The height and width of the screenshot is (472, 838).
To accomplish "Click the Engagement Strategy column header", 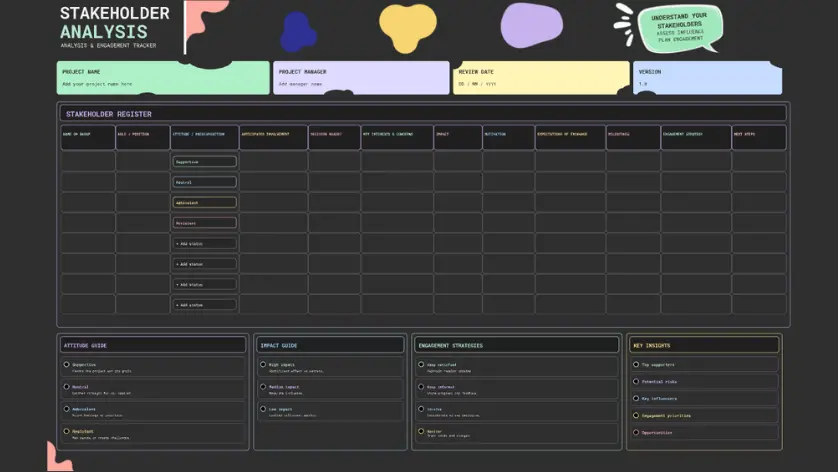I will 696,137.
